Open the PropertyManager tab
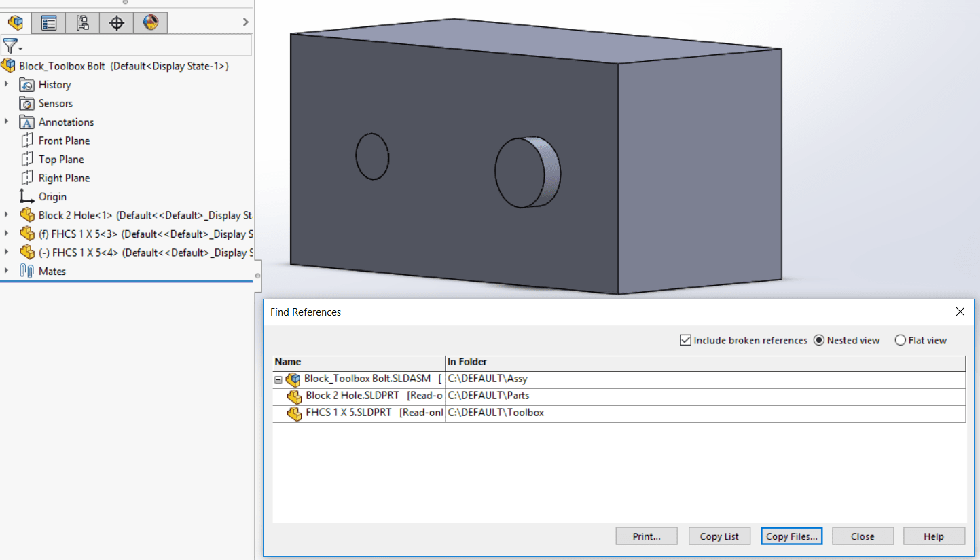 point(49,23)
